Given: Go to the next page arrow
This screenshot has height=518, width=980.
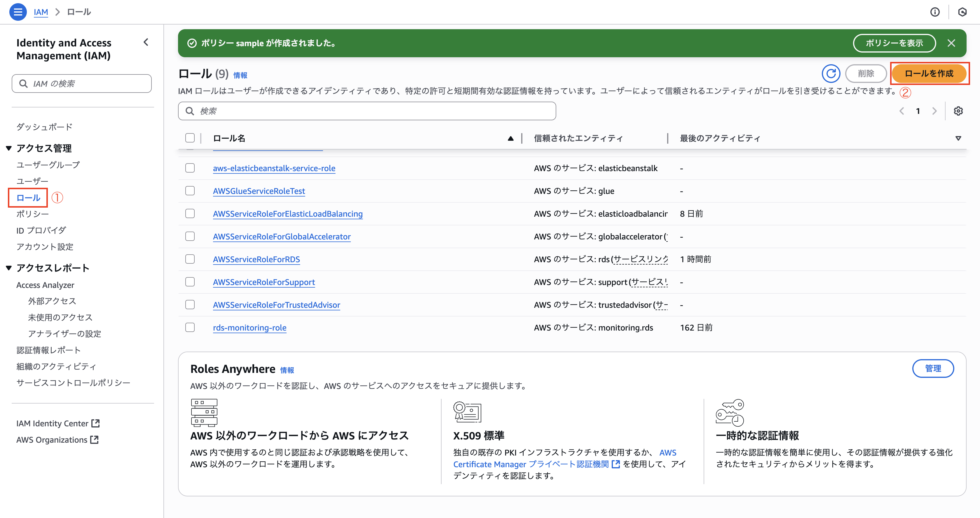Looking at the screenshot, I should [x=934, y=111].
